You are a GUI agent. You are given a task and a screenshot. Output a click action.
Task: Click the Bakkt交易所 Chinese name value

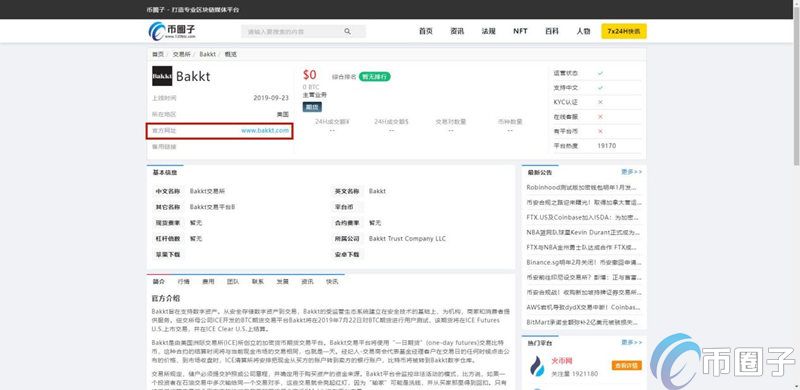(x=207, y=191)
